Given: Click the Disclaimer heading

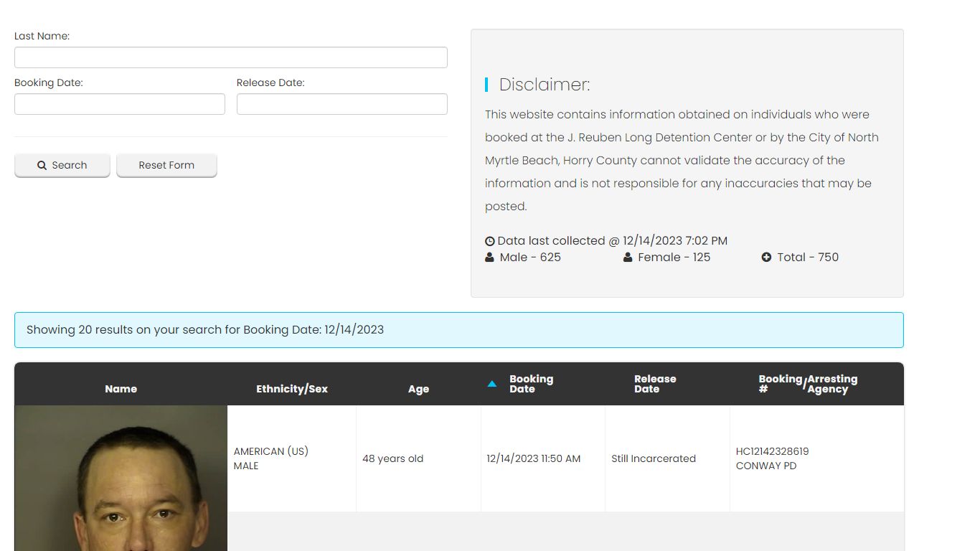Looking at the screenshot, I should pyautogui.click(x=545, y=85).
